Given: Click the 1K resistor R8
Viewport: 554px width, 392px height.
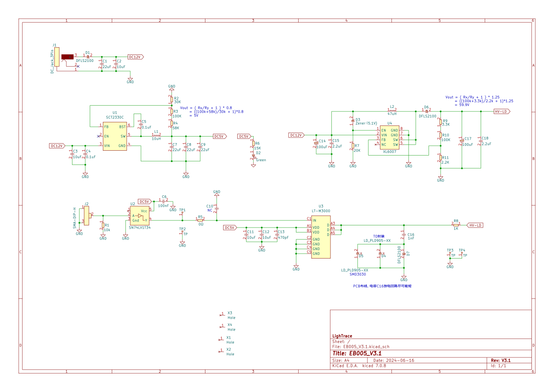Looking at the screenshot, I should [x=456, y=225].
